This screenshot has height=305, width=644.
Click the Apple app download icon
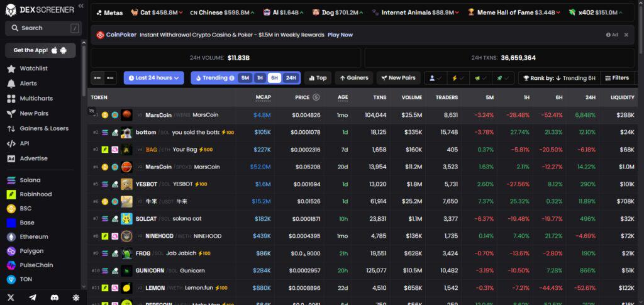point(55,50)
